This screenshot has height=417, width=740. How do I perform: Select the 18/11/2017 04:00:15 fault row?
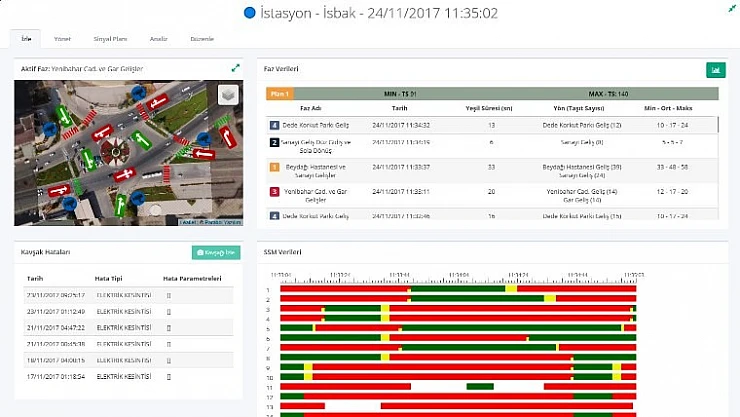(x=128, y=360)
